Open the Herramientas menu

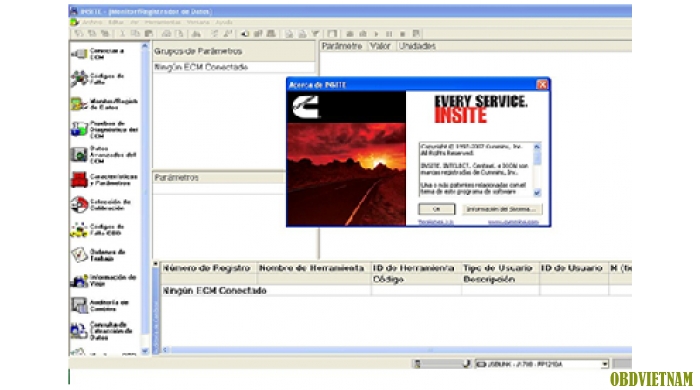click(162, 22)
